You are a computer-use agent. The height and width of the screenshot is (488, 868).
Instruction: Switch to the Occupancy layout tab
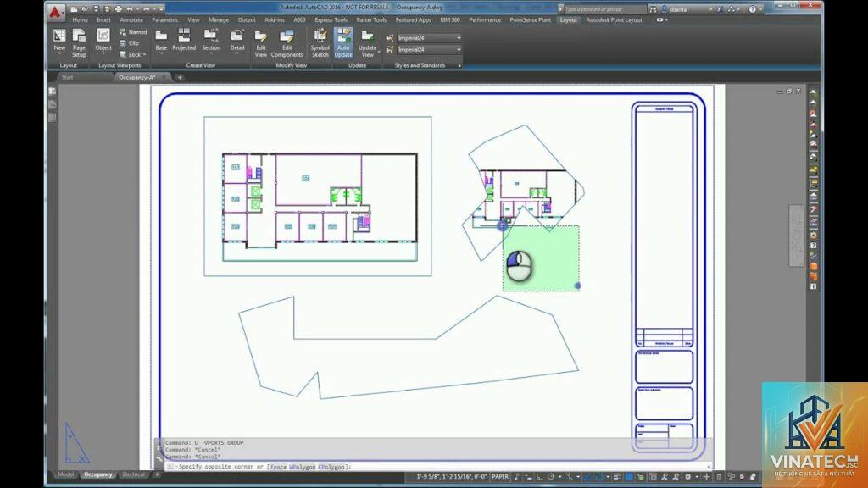pos(98,474)
